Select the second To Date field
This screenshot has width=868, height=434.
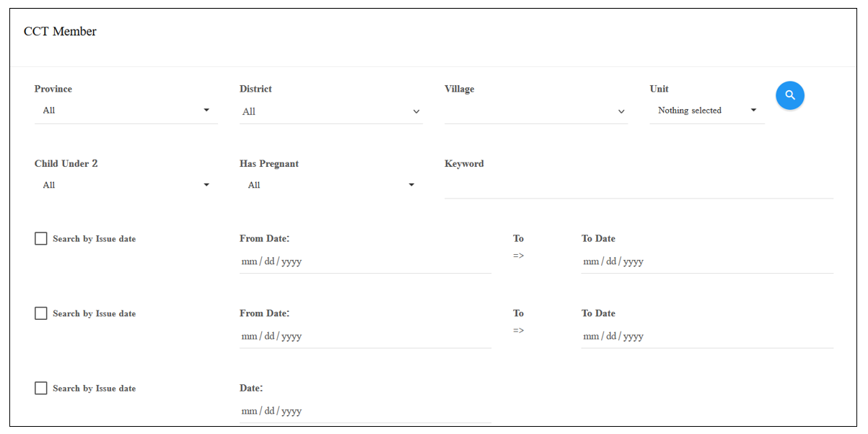click(x=707, y=336)
